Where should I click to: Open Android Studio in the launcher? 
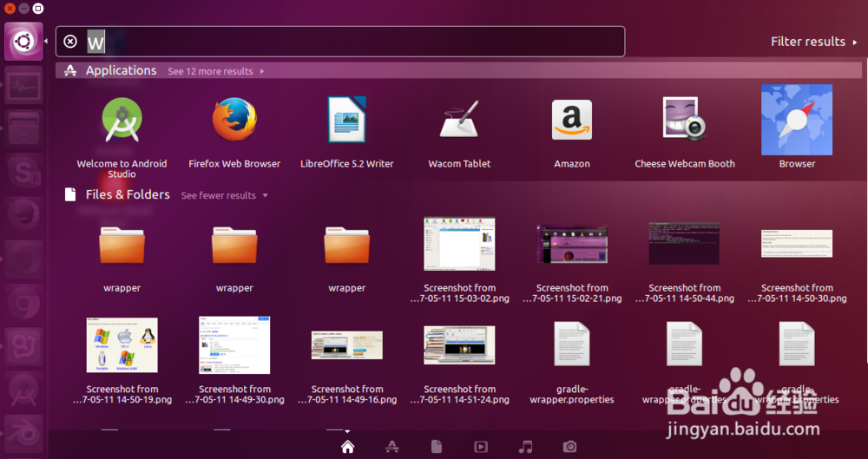(23, 390)
